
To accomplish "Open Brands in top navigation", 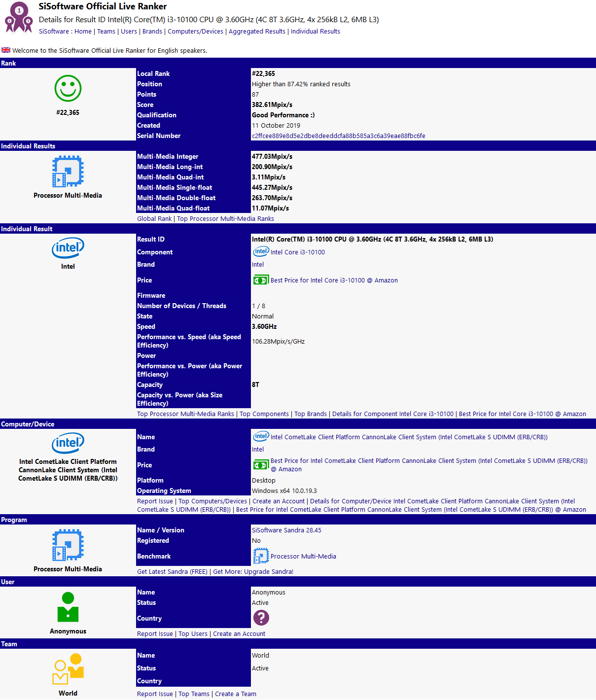I will pyautogui.click(x=152, y=32).
